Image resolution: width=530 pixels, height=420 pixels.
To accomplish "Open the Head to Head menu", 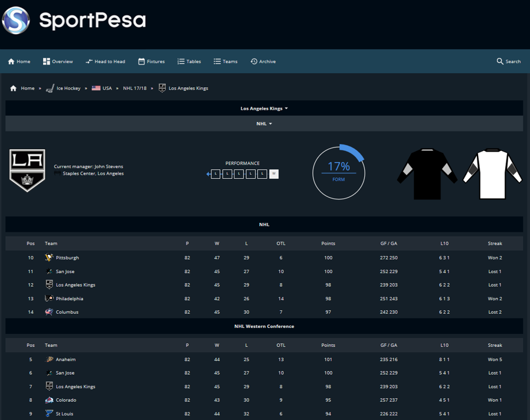I will (x=105, y=61).
